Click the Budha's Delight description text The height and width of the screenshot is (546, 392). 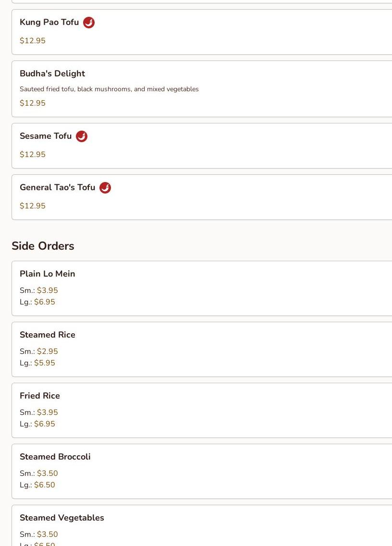109,89
